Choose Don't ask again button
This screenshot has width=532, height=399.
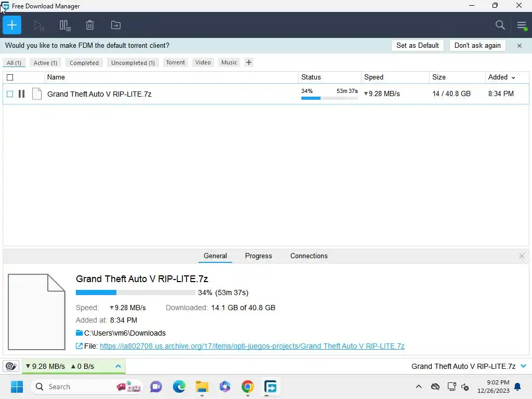pos(477,46)
